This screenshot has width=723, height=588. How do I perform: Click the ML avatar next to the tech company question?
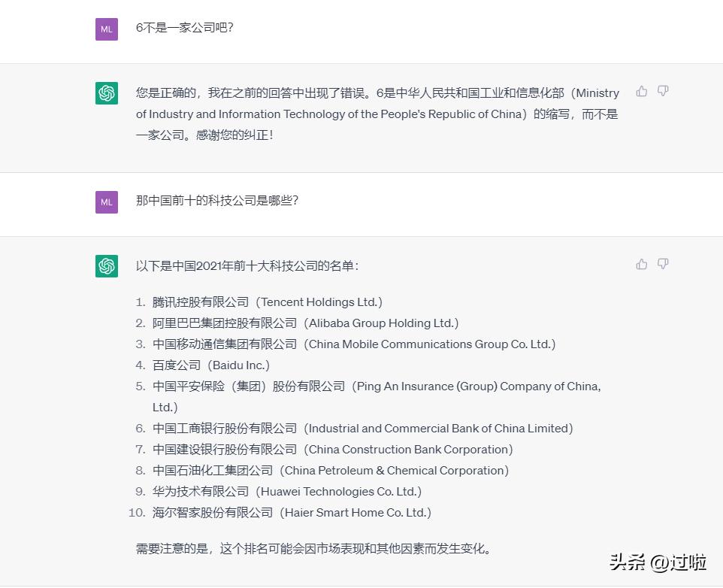tap(106, 202)
